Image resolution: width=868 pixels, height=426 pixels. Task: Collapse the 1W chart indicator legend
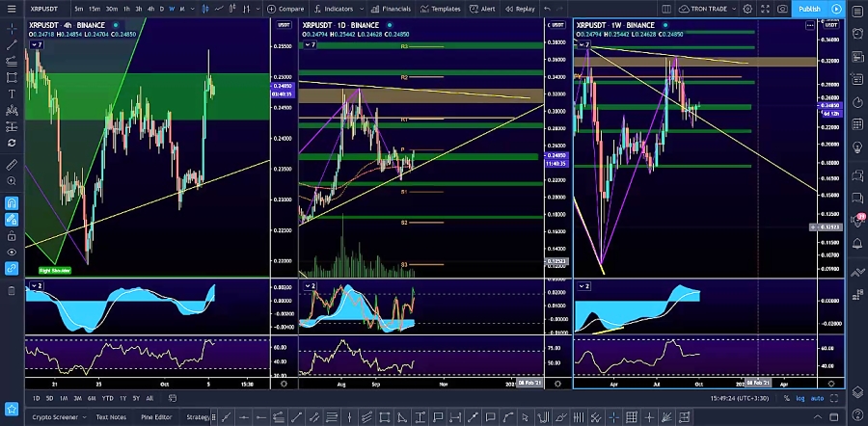click(x=584, y=44)
